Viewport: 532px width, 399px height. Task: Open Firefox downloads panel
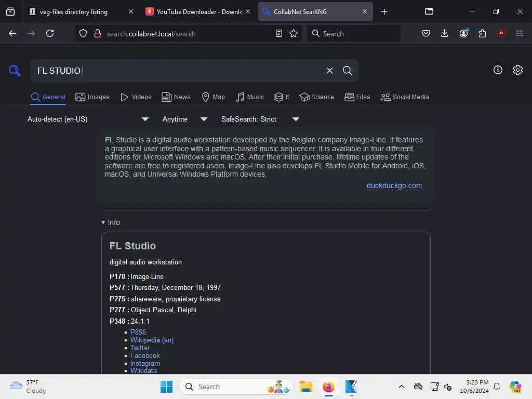tap(445, 33)
